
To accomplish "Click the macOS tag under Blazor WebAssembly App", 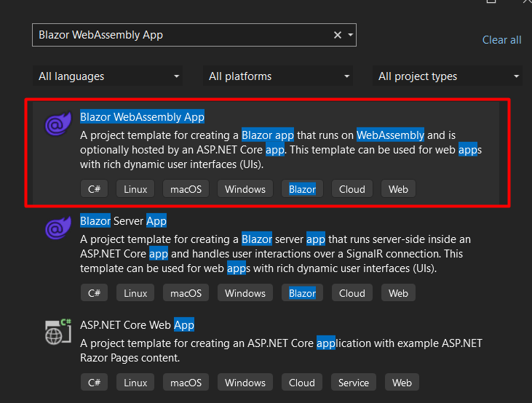I will 186,189.
